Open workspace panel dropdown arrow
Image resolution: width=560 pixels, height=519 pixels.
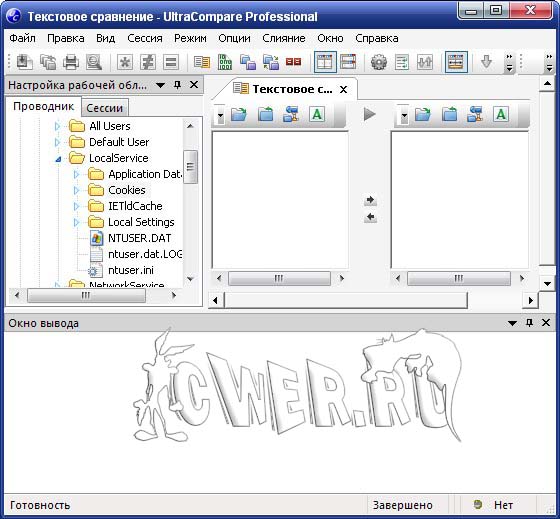[x=160, y=85]
